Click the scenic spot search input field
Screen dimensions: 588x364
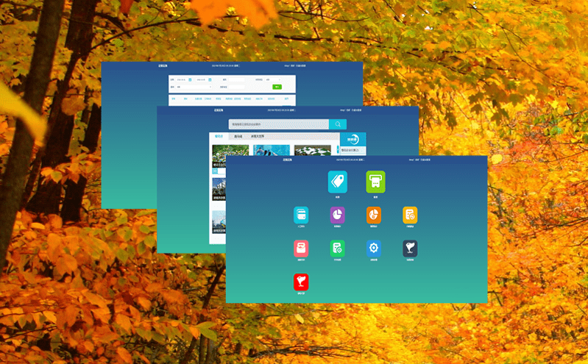click(x=278, y=124)
